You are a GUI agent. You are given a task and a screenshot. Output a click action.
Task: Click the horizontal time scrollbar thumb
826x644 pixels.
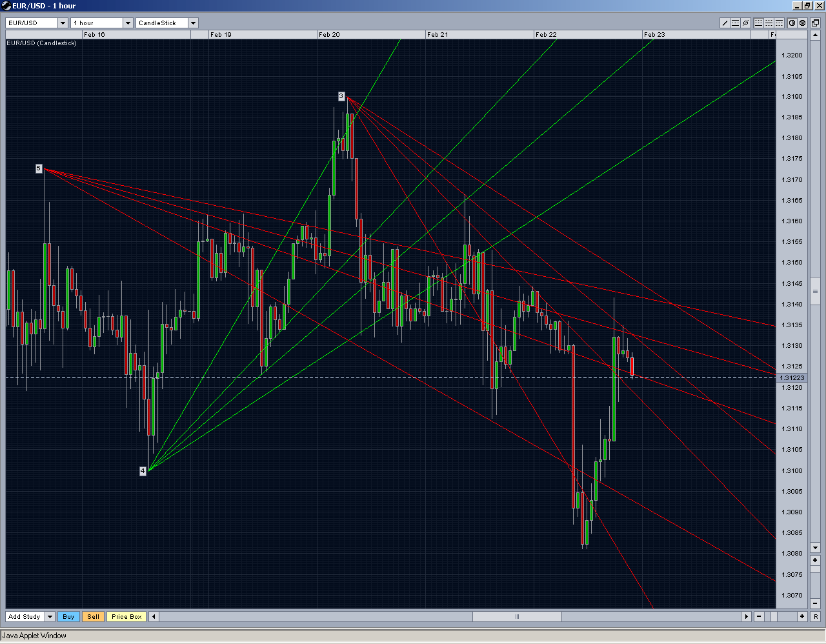517,617
